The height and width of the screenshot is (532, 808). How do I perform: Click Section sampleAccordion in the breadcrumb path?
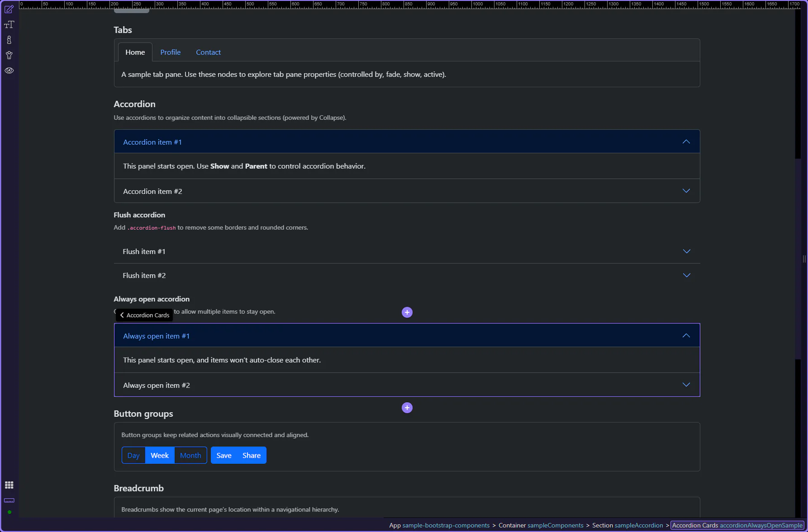click(x=627, y=525)
